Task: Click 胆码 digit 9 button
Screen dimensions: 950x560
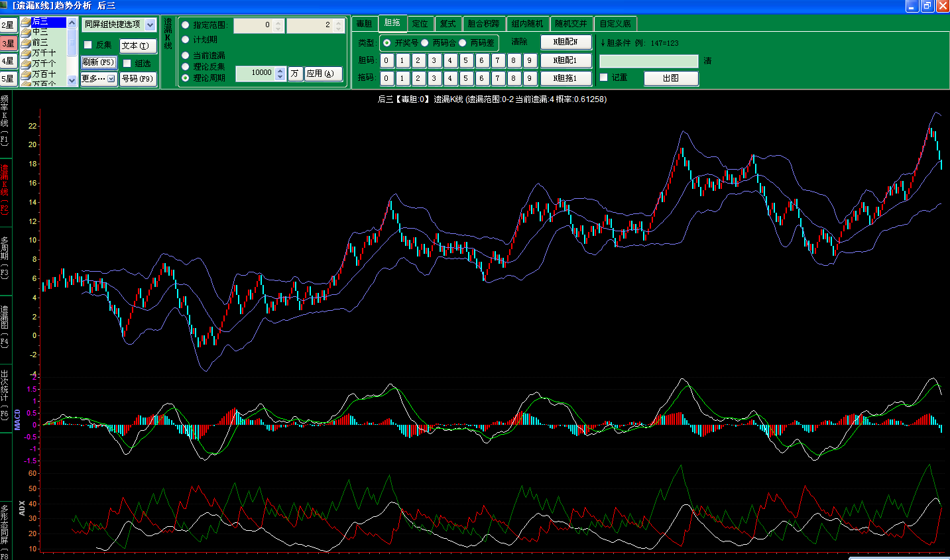Action: coord(529,60)
